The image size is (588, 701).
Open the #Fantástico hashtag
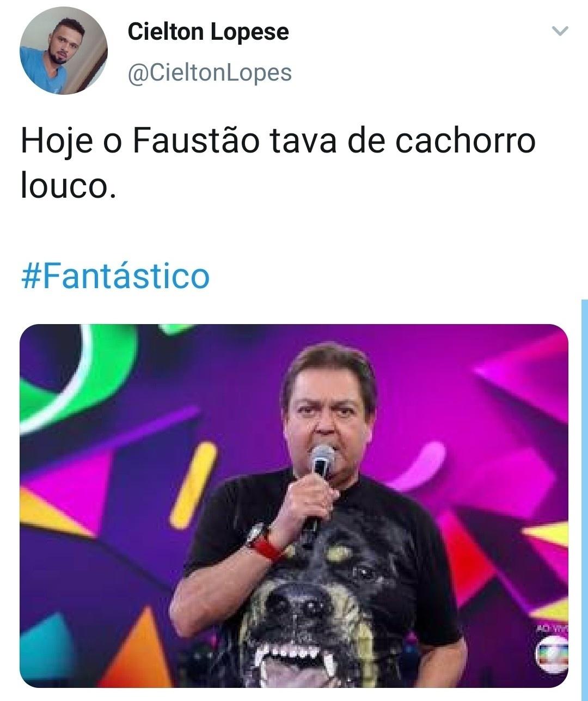(115, 276)
